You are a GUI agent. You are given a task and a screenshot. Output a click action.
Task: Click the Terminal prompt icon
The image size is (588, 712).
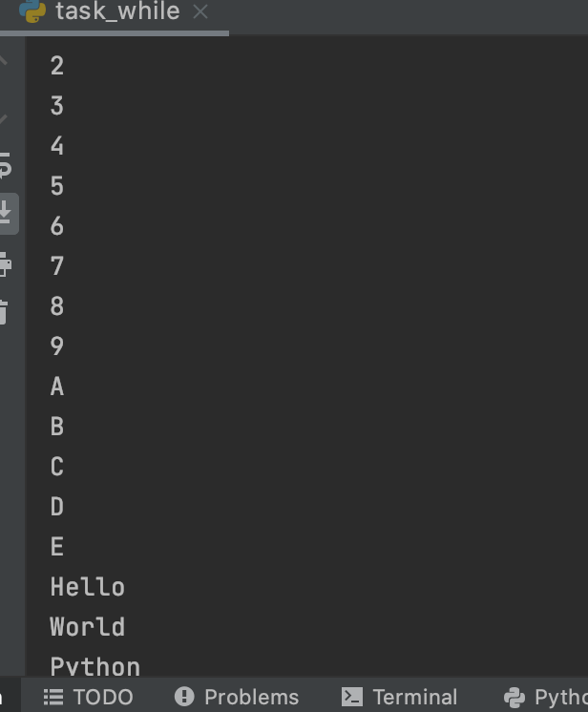[352, 697]
